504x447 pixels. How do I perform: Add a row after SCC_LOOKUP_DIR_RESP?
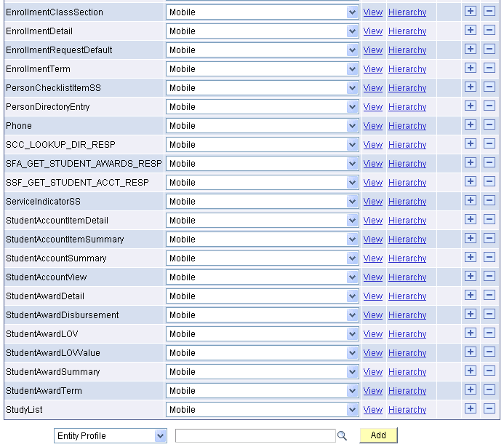point(471,144)
